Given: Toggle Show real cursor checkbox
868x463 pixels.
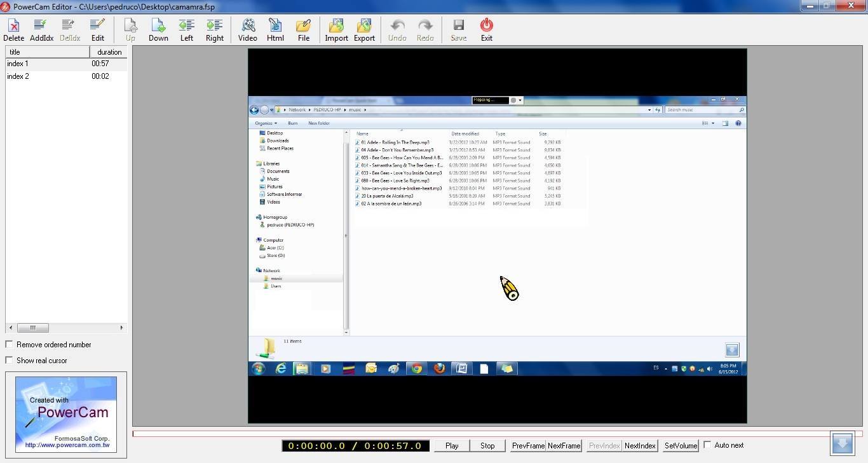Looking at the screenshot, I should pyautogui.click(x=10, y=360).
